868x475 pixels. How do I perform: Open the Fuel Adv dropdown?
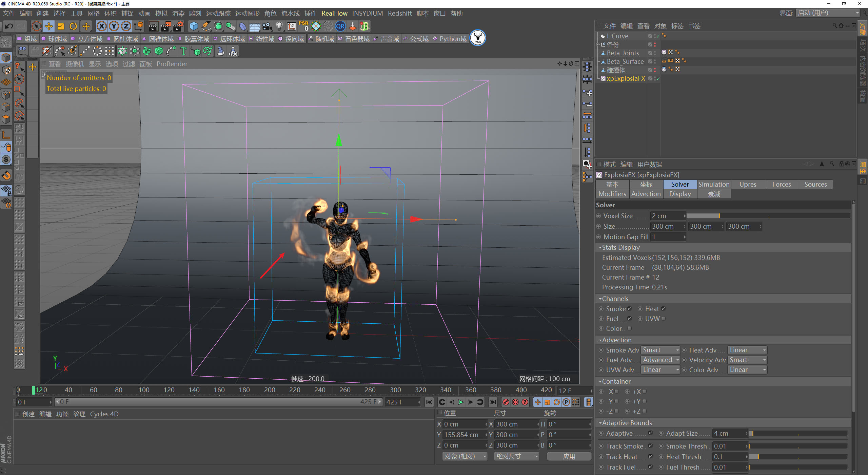660,360
